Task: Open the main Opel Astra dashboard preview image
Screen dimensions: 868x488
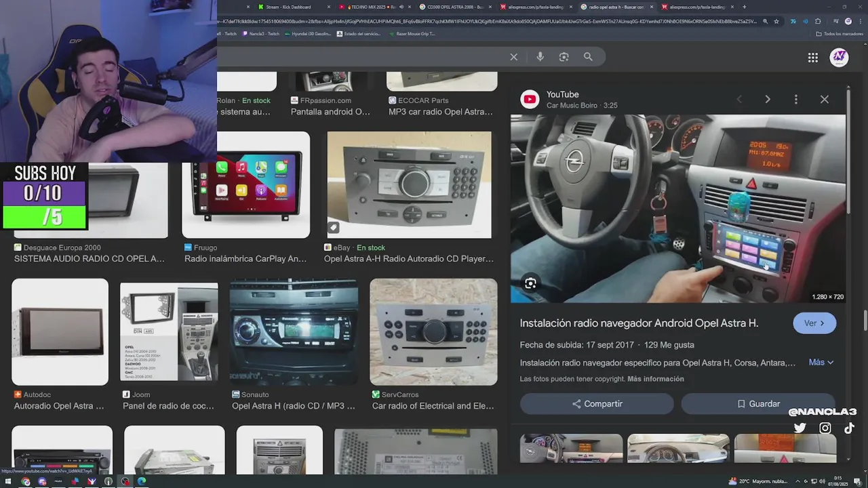Action: [x=678, y=209]
